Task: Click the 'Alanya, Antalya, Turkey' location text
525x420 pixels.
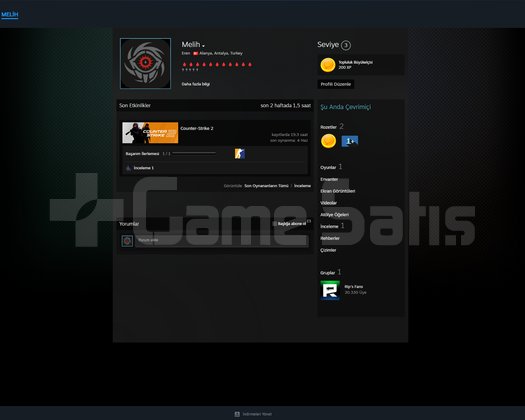Action: 221,53
